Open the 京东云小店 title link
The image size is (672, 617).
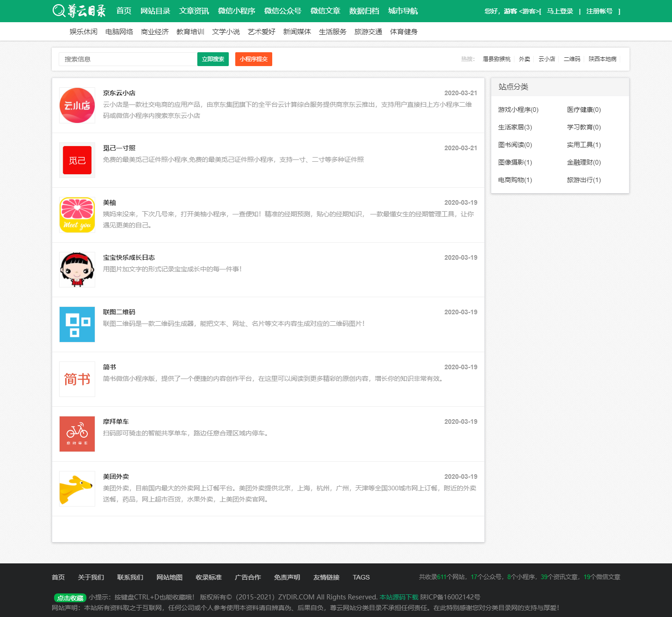point(119,93)
